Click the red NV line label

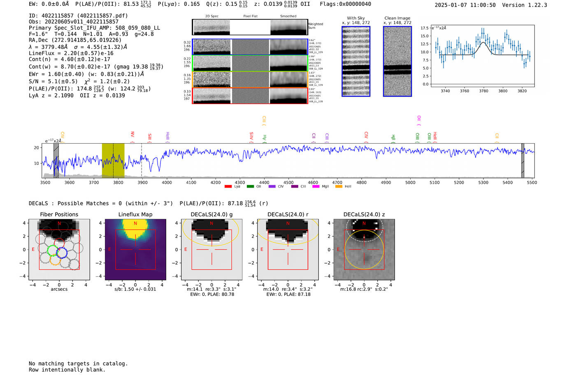point(132,137)
